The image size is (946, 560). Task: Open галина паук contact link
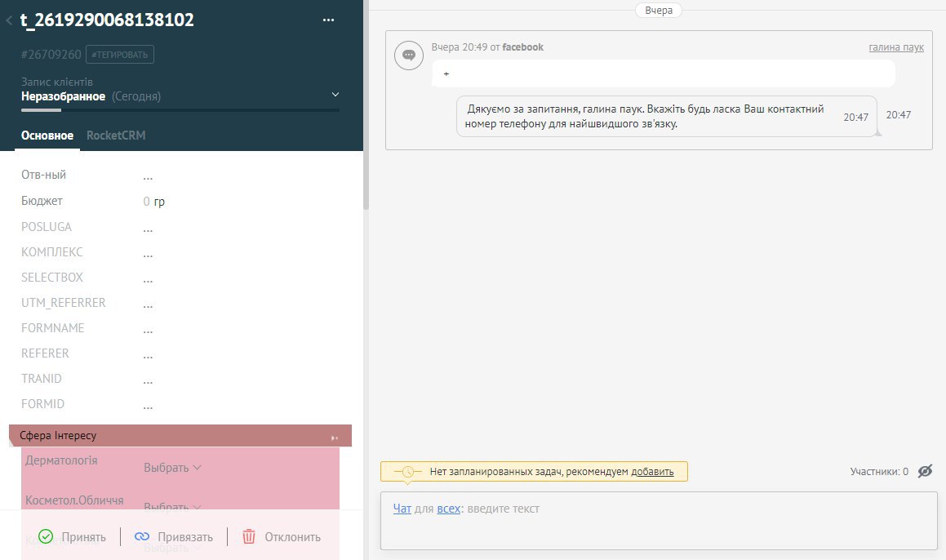coord(896,47)
